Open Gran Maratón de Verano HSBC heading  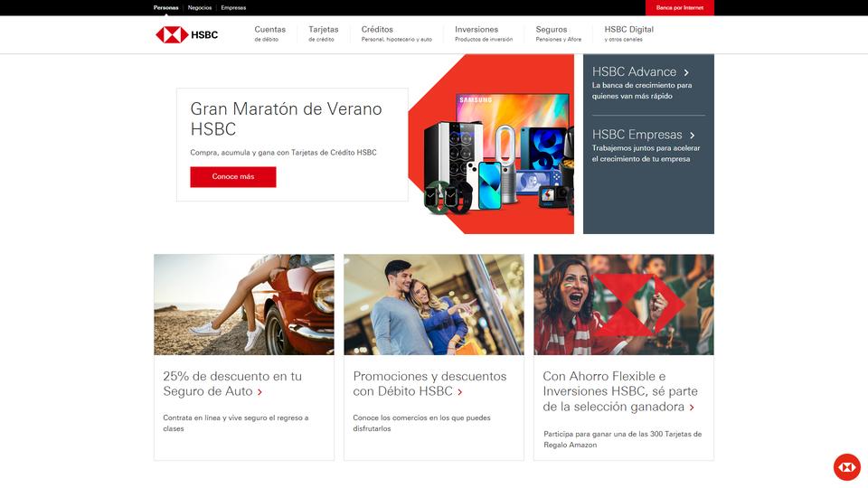coord(287,119)
